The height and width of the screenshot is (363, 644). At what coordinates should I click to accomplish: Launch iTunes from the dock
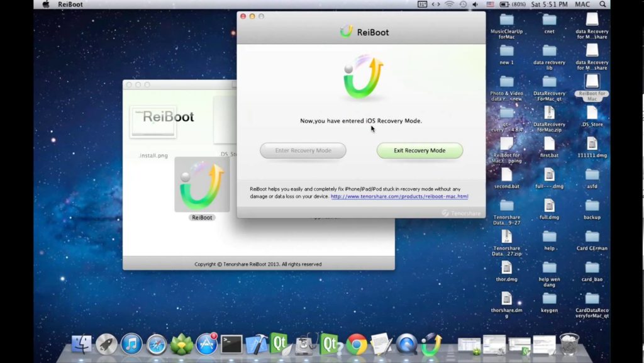[x=131, y=344]
